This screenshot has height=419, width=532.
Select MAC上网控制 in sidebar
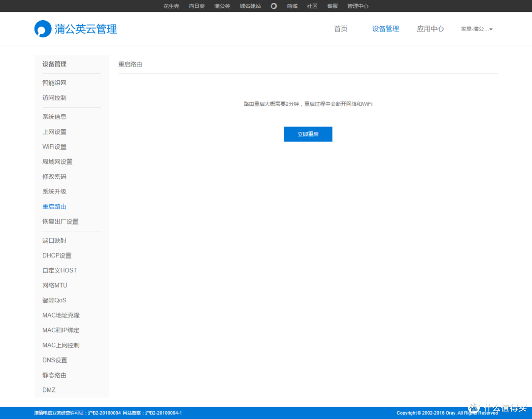click(61, 345)
